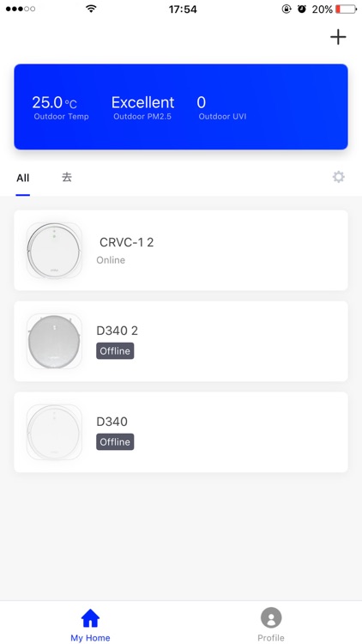Switch to the 去 room tab
The image size is (362, 644).
click(x=67, y=178)
